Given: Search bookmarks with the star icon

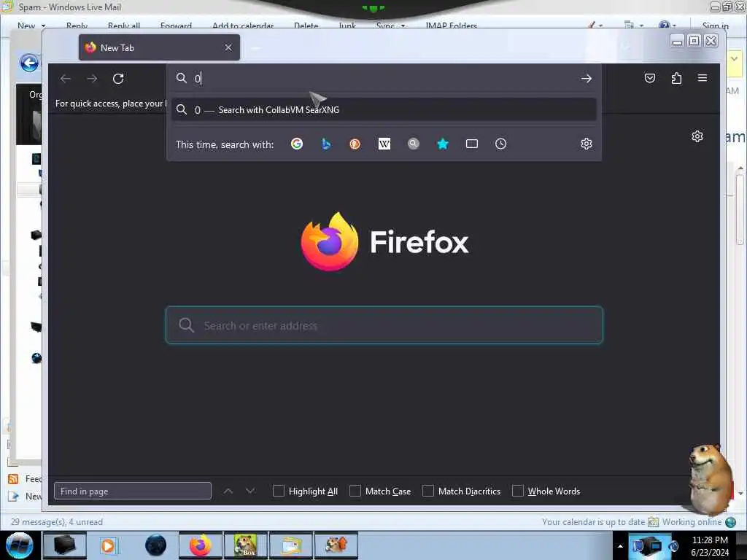Looking at the screenshot, I should point(443,144).
